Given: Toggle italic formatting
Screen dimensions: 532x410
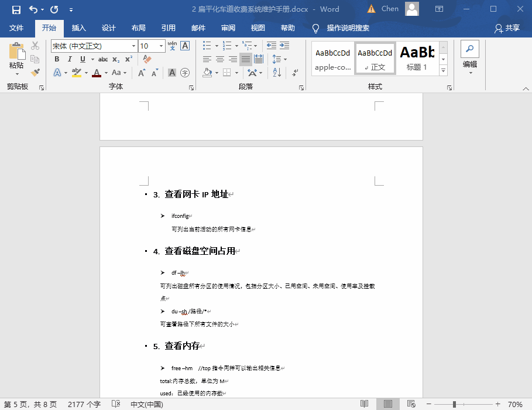Looking at the screenshot, I should [x=70, y=59].
